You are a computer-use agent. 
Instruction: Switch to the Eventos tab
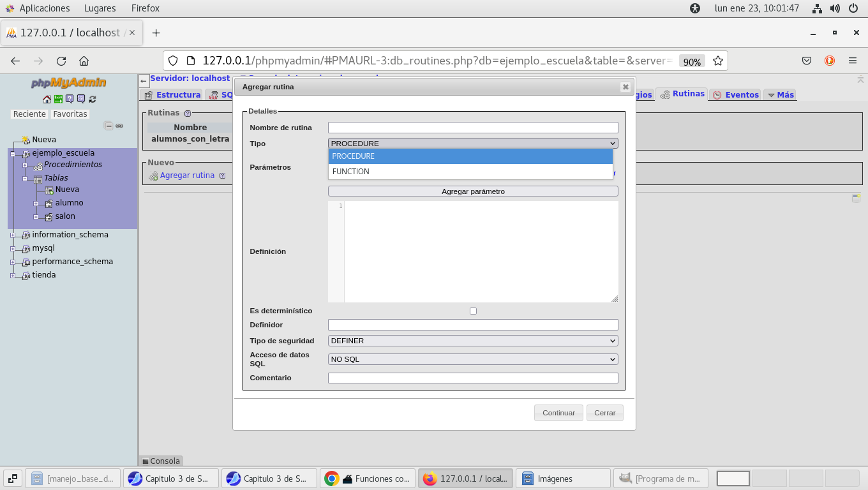[735, 94]
